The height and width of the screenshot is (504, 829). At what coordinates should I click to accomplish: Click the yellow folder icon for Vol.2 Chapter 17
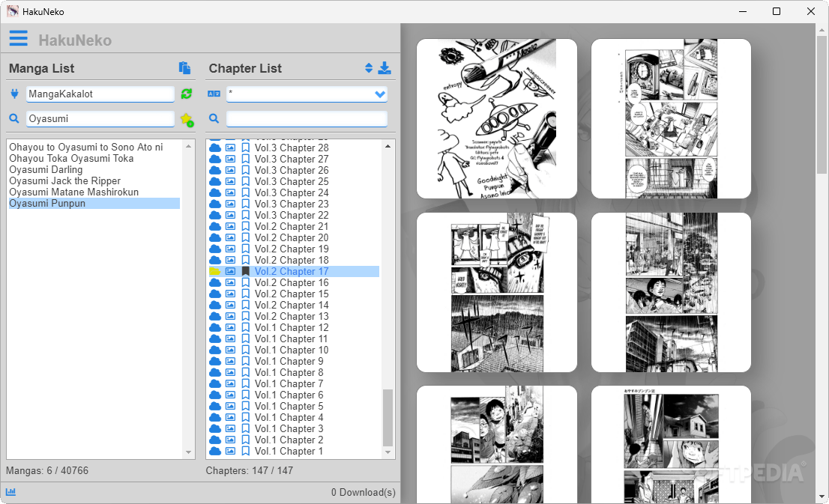click(x=215, y=272)
